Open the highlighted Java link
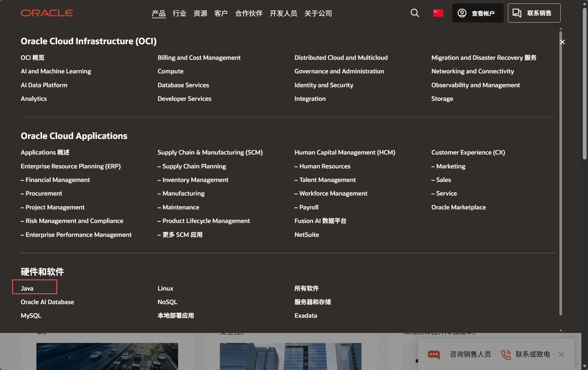Image resolution: width=588 pixels, height=370 pixels. [27, 288]
